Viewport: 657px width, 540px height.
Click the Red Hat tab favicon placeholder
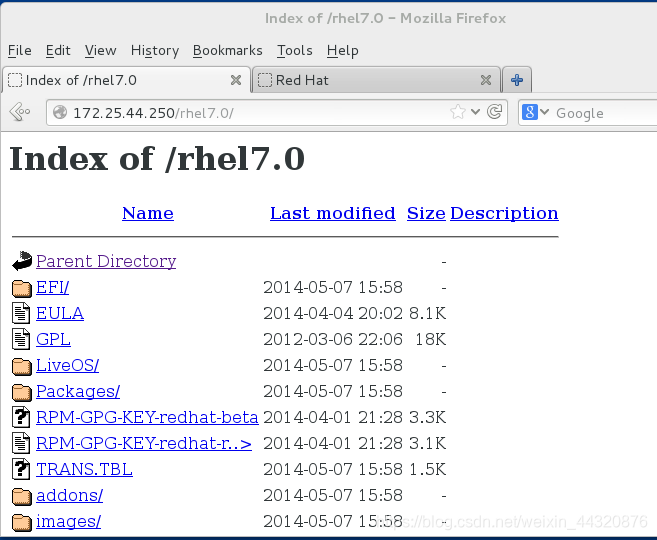click(x=265, y=80)
